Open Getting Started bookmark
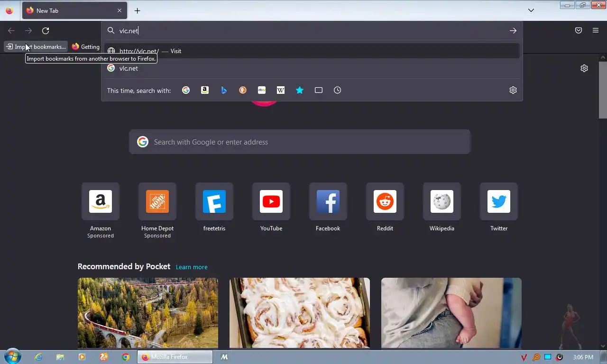Image resolution: width=607 pixels, height=364 pixels. click(x=86, y=46)
